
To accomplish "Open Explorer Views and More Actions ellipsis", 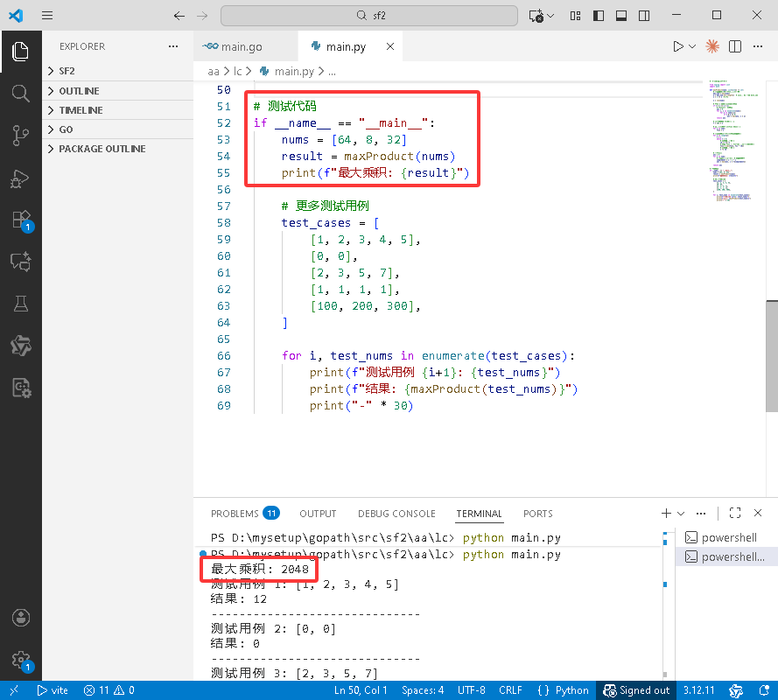I will [173, 46].
